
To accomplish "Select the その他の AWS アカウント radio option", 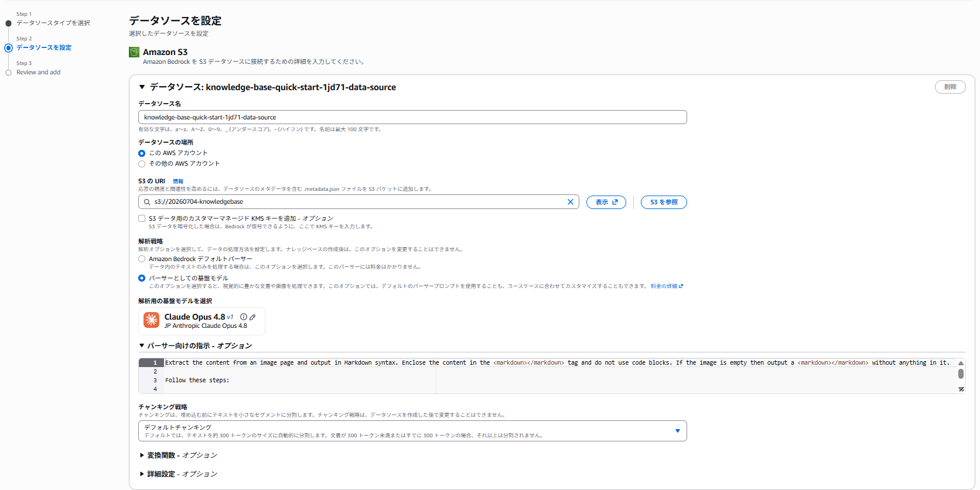I will coord(142,164).
